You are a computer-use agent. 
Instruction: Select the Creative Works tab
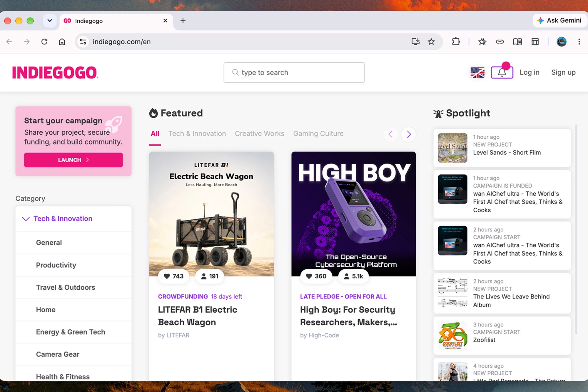pos(260,134)
